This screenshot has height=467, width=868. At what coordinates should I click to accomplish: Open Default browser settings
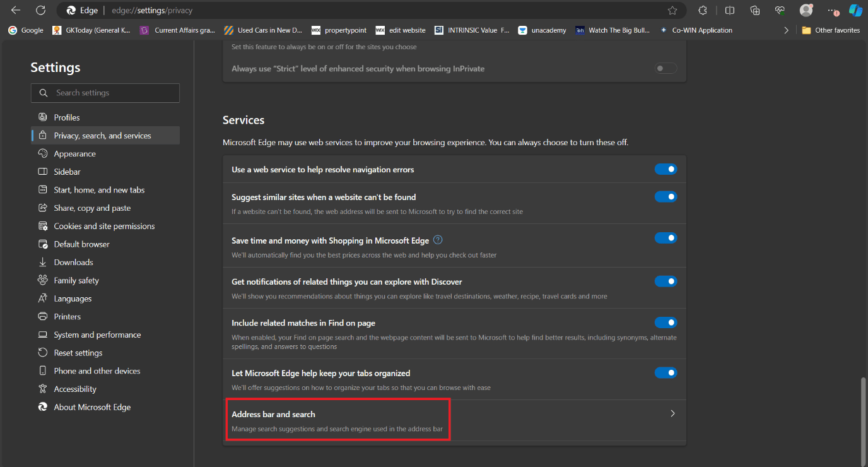pos(105,244)
